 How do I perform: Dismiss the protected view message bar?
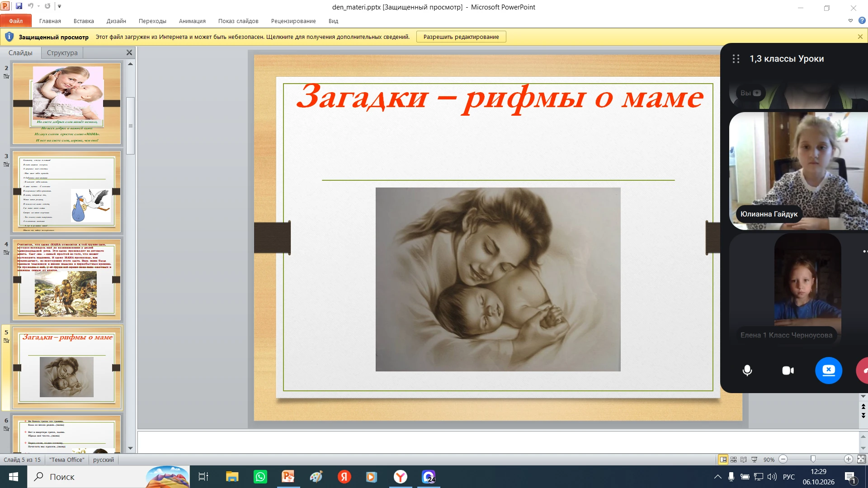point(860,37)
